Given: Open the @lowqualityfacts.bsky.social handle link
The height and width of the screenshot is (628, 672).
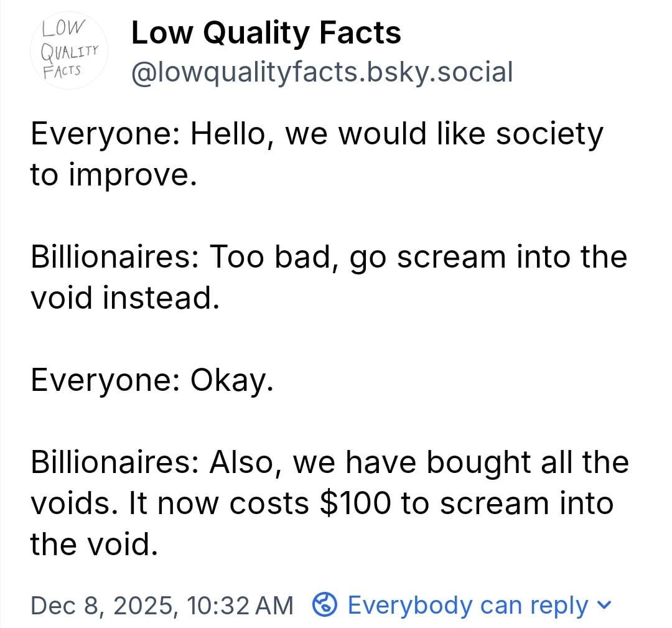Looking at the screenshot, I should click(322, 72).
